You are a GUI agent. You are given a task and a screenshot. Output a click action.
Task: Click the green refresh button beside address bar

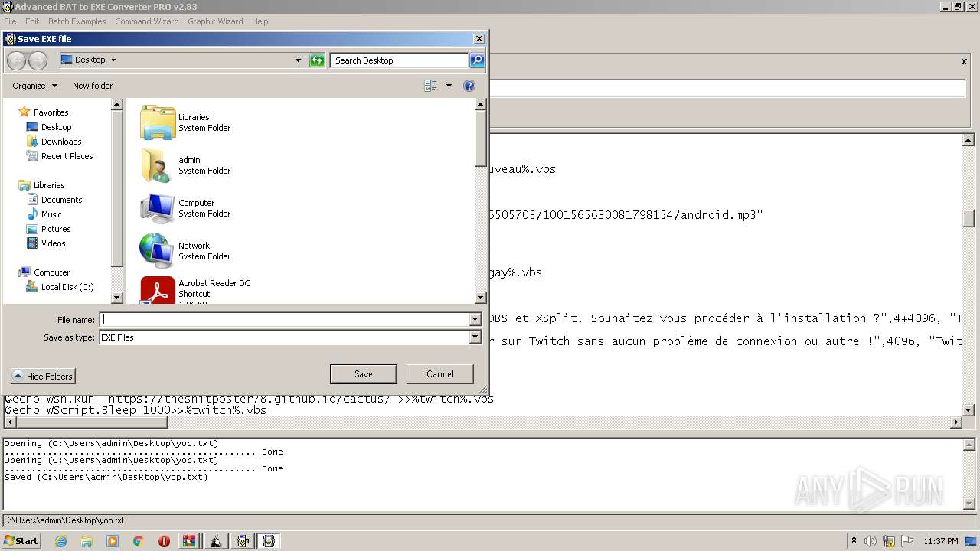[317, 60]
